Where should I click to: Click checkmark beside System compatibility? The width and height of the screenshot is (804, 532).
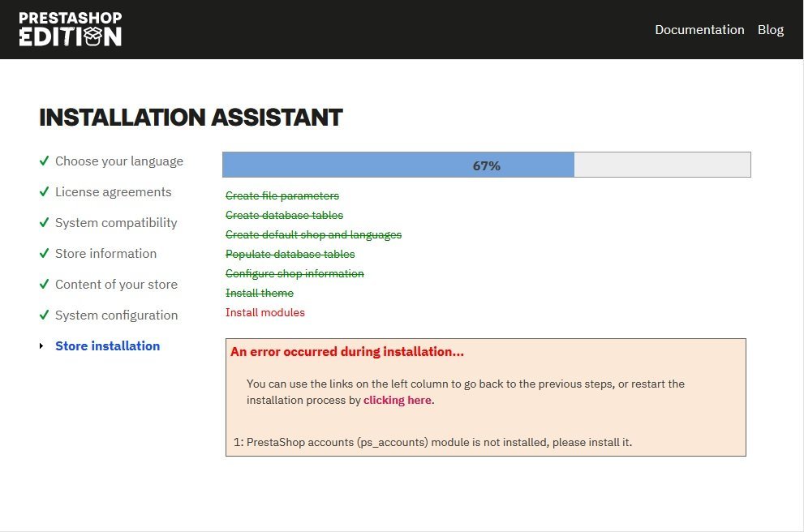point(44,222)
